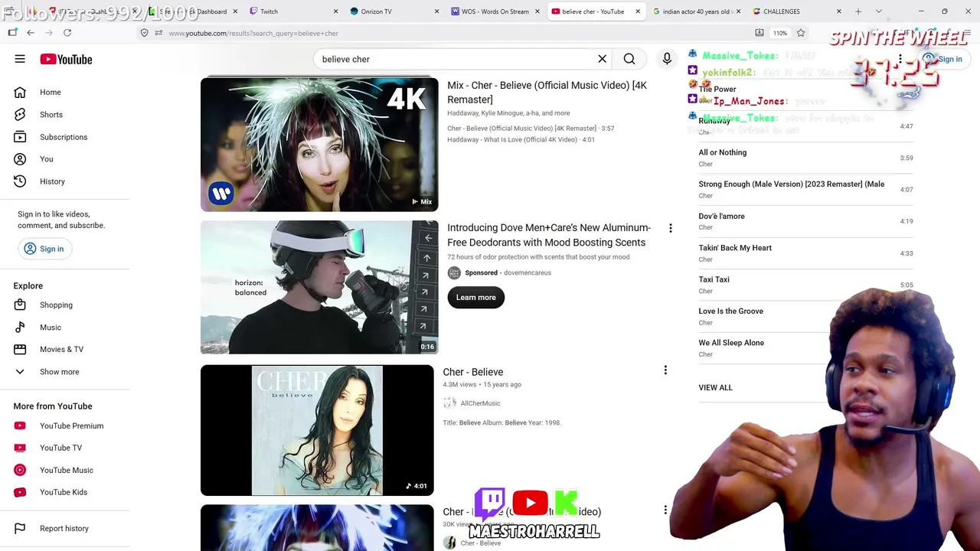Bookmark this page with the star
Screen dimensions: 980x551
[801, 33]
